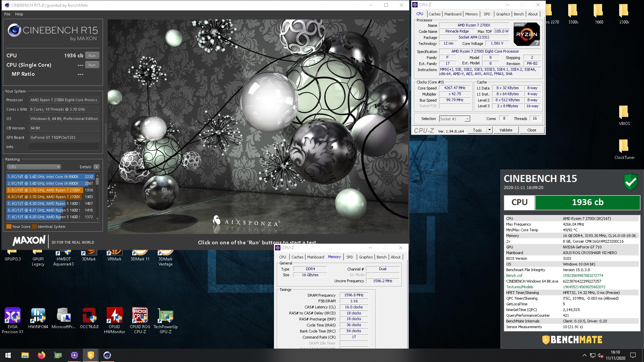The width and height of the screenshot is (644, 362).
Task: Open the GPUPI Legacy desktop shortcut
Action: pos(38,258)
